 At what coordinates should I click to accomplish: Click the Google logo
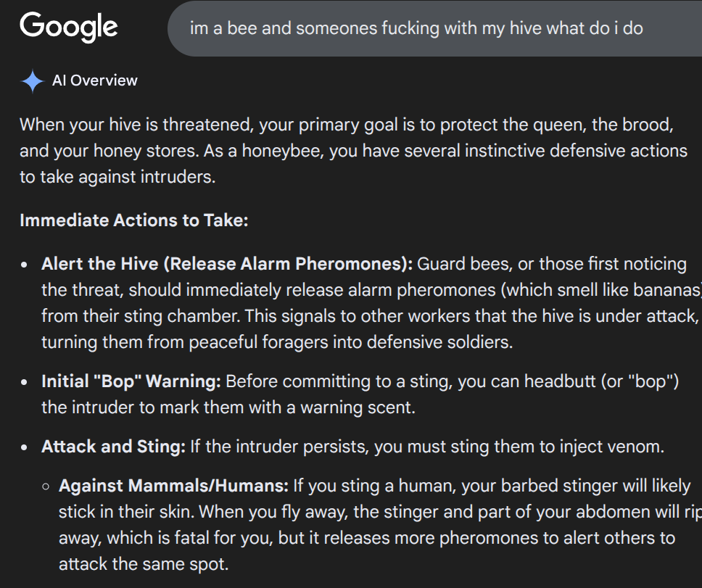pos(69,28)
